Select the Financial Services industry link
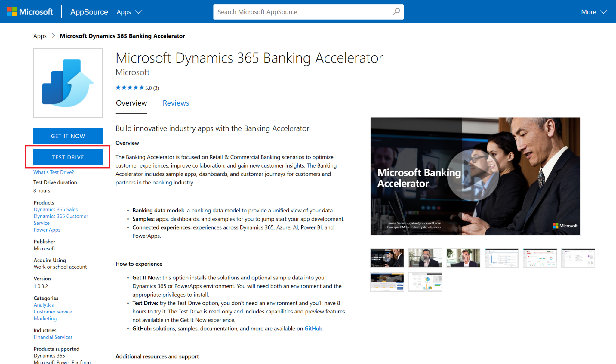The height and width of the screenshot is (364, 616). 53,337
